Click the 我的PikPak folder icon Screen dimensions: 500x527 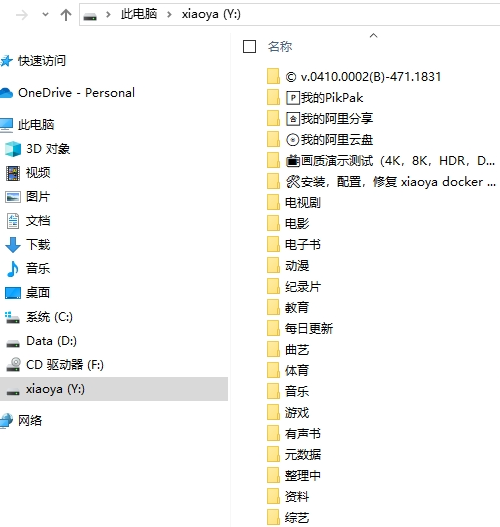pos(273,97)
